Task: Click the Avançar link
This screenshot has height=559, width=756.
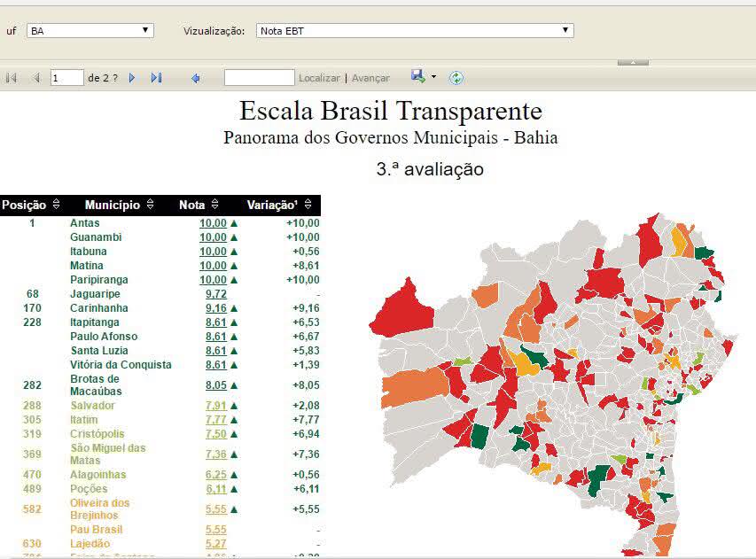Action: (x=370, y=78)
